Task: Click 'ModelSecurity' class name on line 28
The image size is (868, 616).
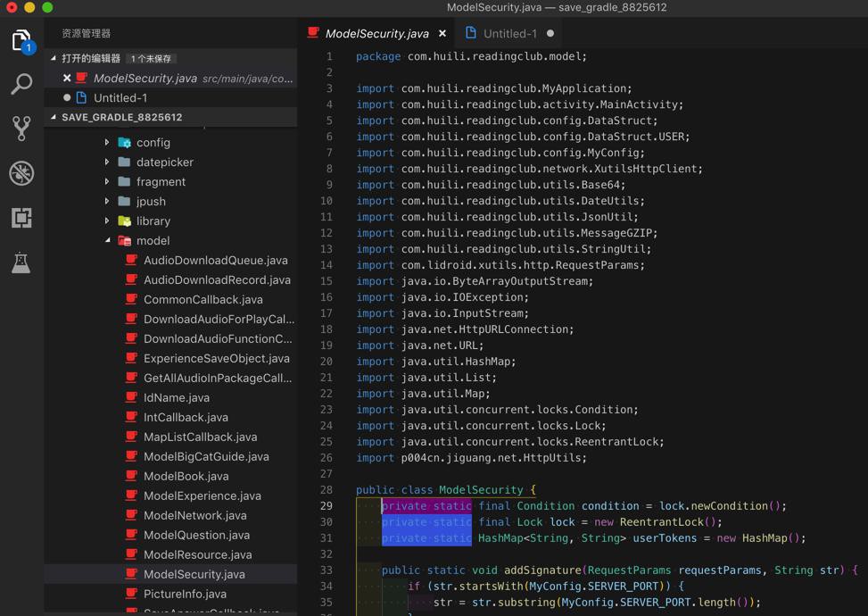Action: click(481, 490)
